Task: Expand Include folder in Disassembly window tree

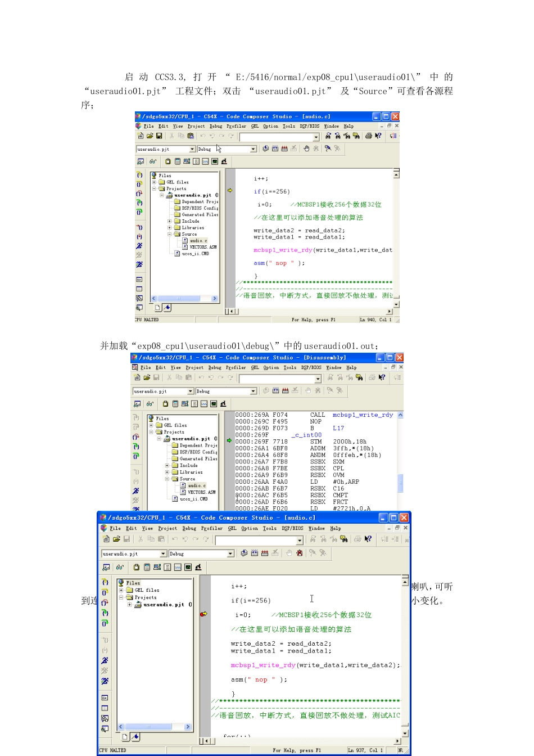Action: click(x=167, y=465)
